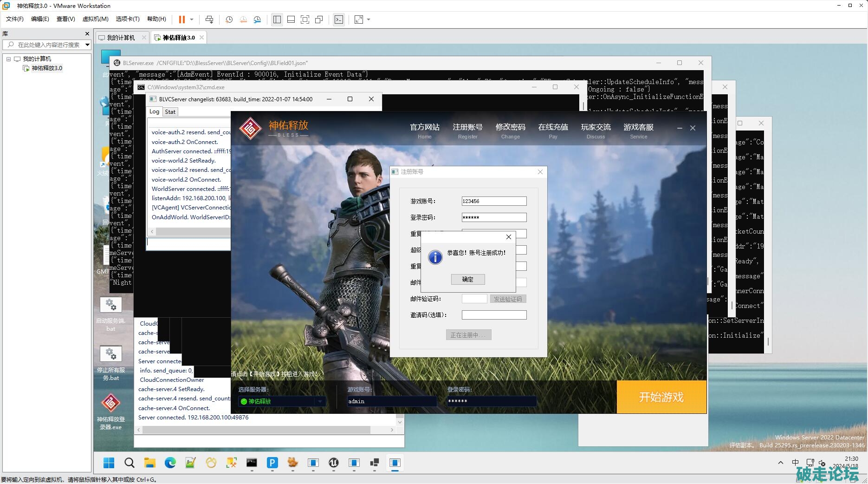Click the VMware pause VM button

[181, 20]
